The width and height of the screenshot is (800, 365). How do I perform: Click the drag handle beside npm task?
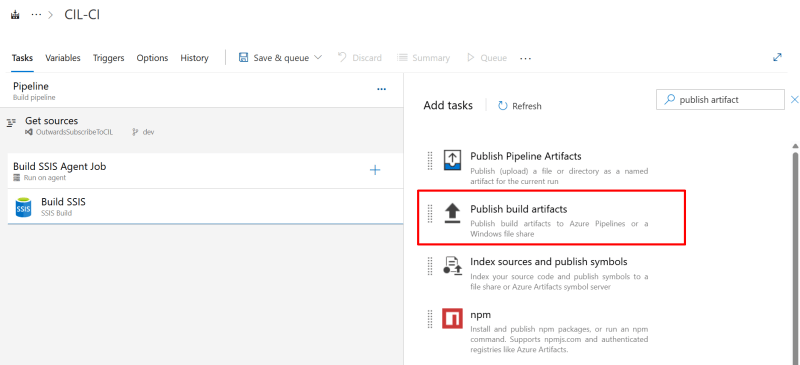tap(430, 318)
